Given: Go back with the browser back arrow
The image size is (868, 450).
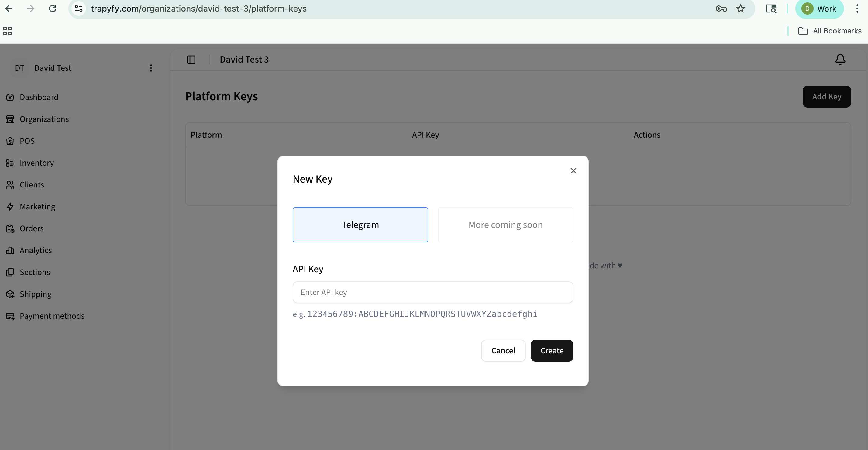Looking at the screenshot, I should (9, 9).
